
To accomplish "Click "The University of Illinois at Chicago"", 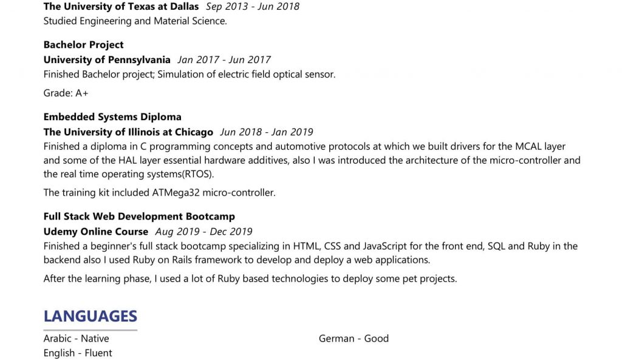I will [128, 132].
